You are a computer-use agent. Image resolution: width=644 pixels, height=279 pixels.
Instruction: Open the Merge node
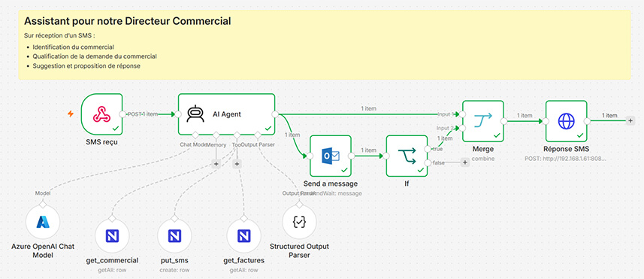pos(483,121)
